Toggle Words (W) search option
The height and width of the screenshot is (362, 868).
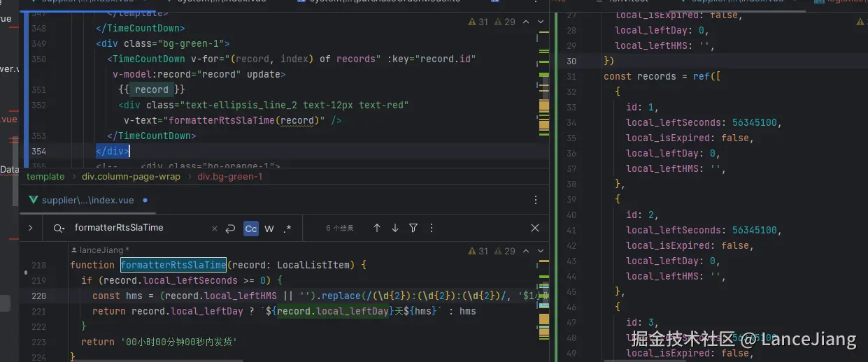click(269, 229)
